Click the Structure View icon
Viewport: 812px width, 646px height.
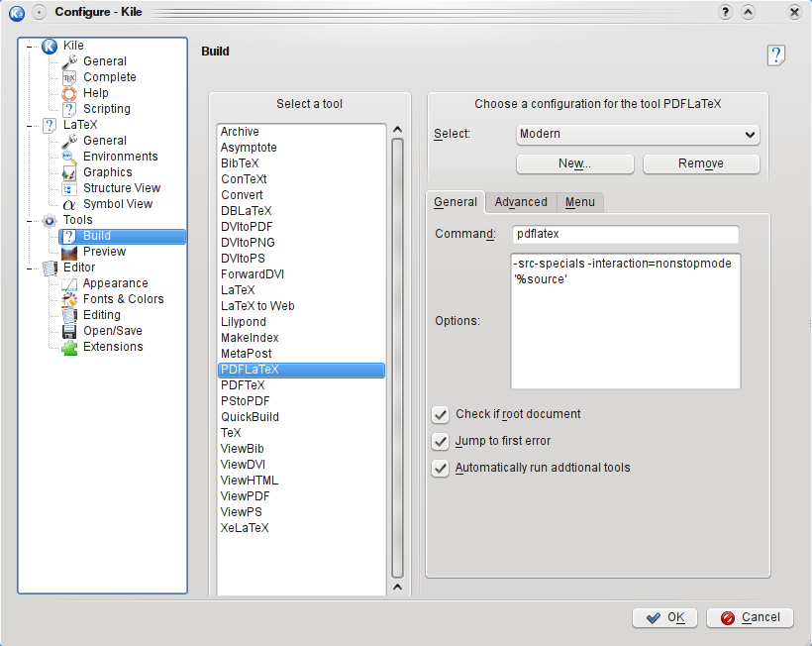point(69,188)
